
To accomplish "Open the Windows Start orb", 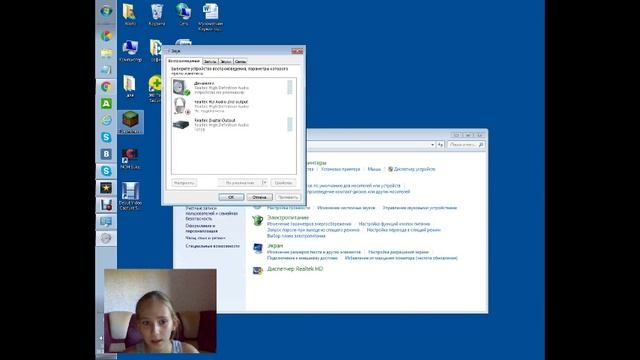I will [x=106, y=11].
